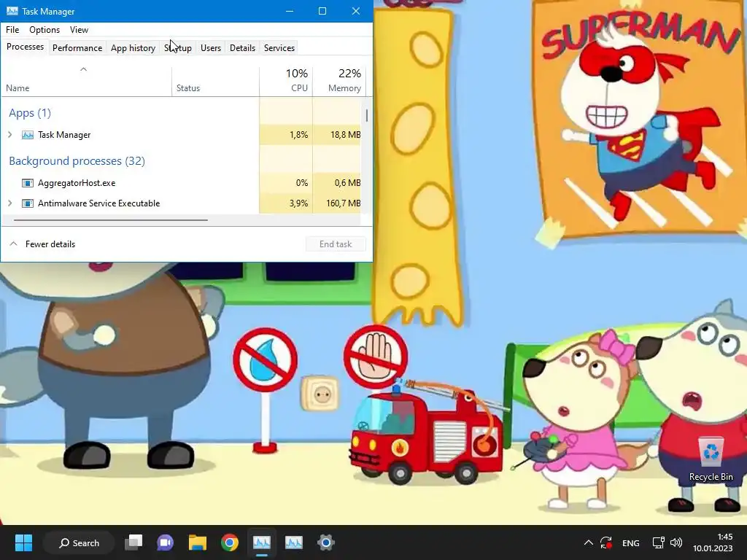The width and height of the screenshot is (747, 560).
Task: Open Settings gear icon on taskbar
Action: (x=326, y=542)
